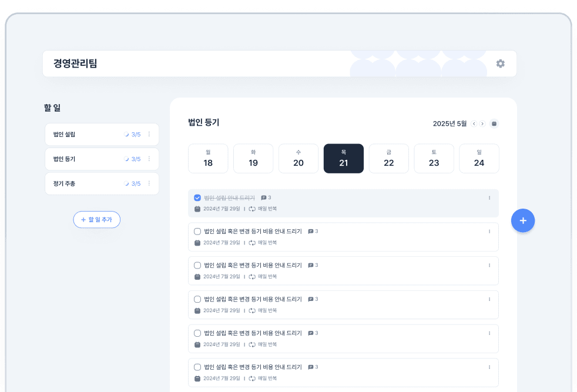Viewport: 577px width, 392px height.
Task: Click the right chevron to view the next week
Action: coord(482,123)
